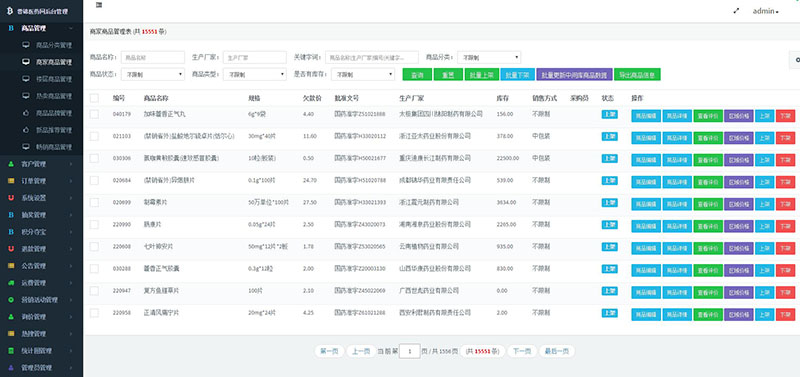
Task: Expand 营销活动管理 with its chevron
Action: pyautogui.click(x=71, y=300)
